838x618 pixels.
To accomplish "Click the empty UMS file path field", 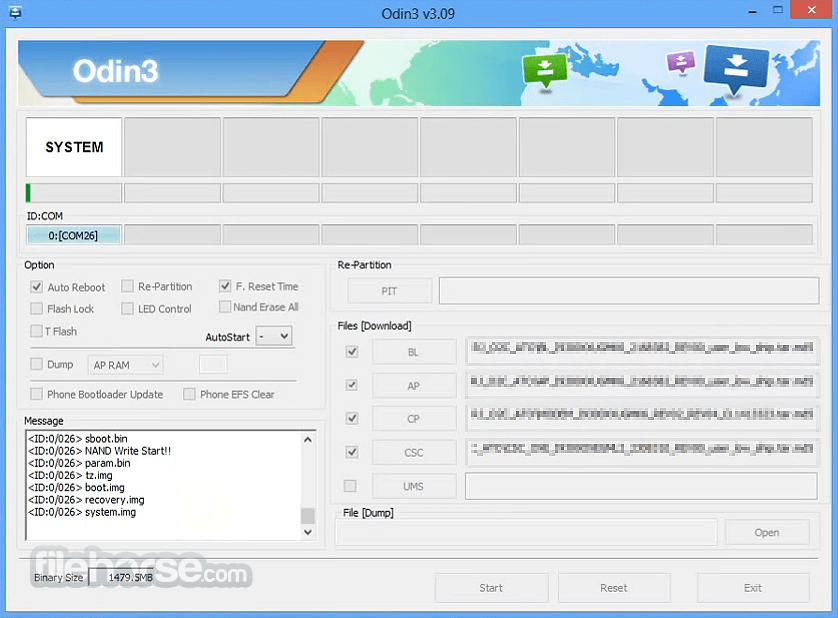I will [x=641, y=486].
